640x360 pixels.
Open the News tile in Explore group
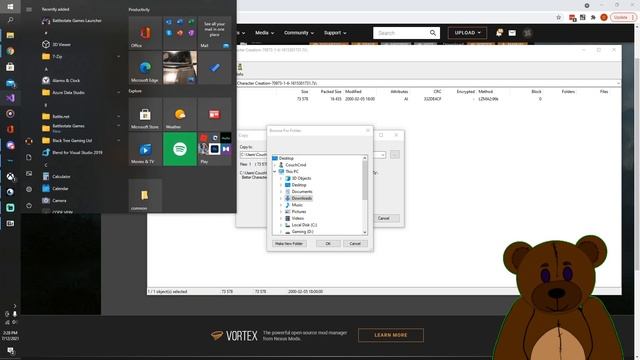(x=214, y=114)
